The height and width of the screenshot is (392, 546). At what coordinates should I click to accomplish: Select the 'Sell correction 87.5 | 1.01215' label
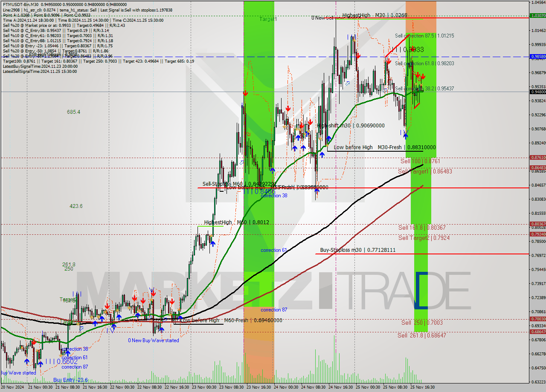(x=424, y=36)
